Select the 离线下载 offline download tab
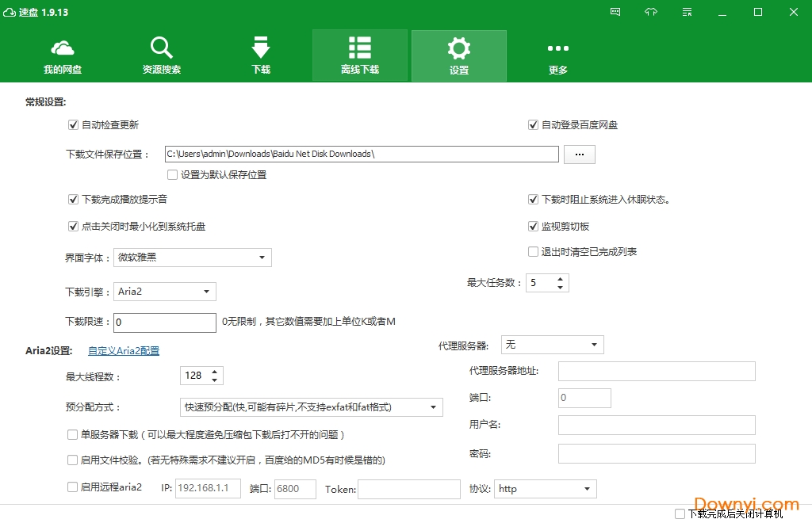 [x=360, y=55]
